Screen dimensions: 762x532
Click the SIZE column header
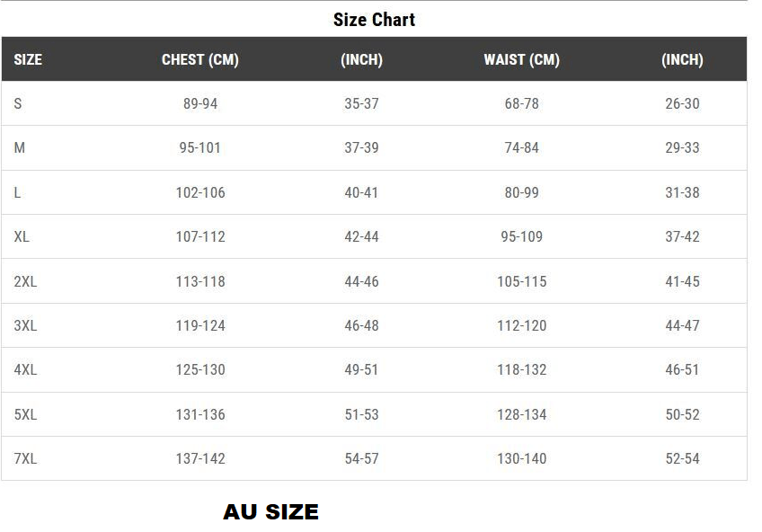[x=28, y=60]
